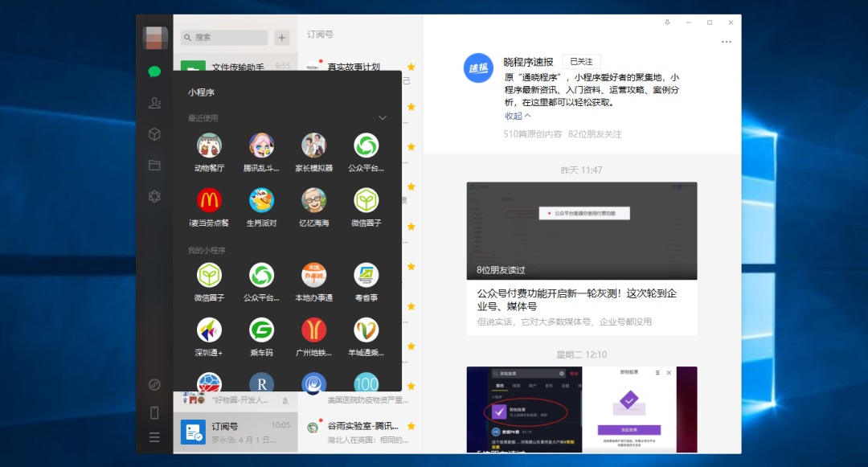Open 公众平台 under 我的小程序
This screenshot has height=467, width=868.
[x=261, y=275]
